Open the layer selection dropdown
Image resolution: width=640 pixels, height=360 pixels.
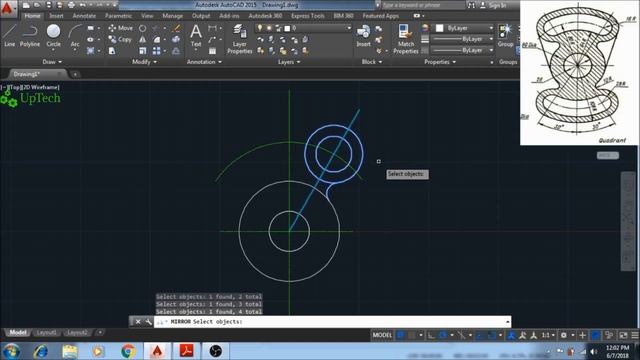click(304, 28)
